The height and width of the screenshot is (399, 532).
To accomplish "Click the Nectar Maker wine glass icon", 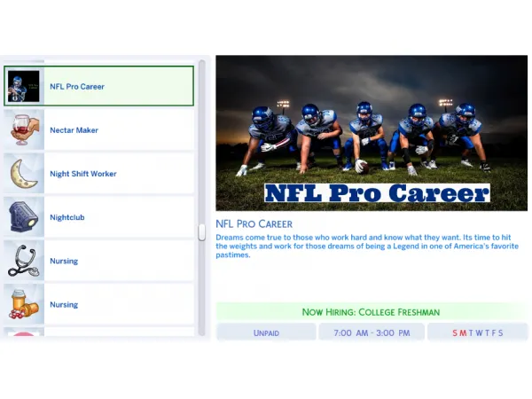I will tap(23, 130).
